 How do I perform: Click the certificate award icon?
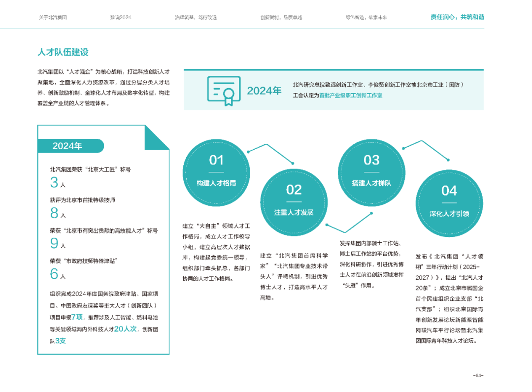[224, 91]
